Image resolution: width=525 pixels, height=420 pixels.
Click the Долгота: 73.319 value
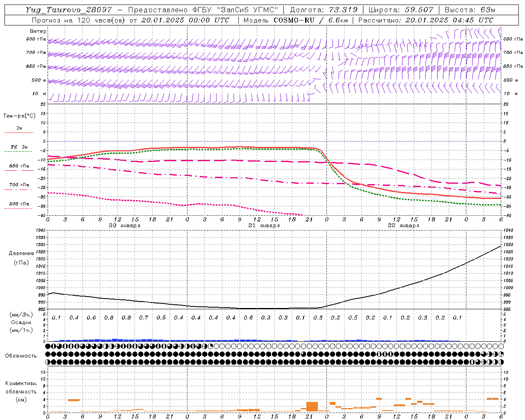324,10
